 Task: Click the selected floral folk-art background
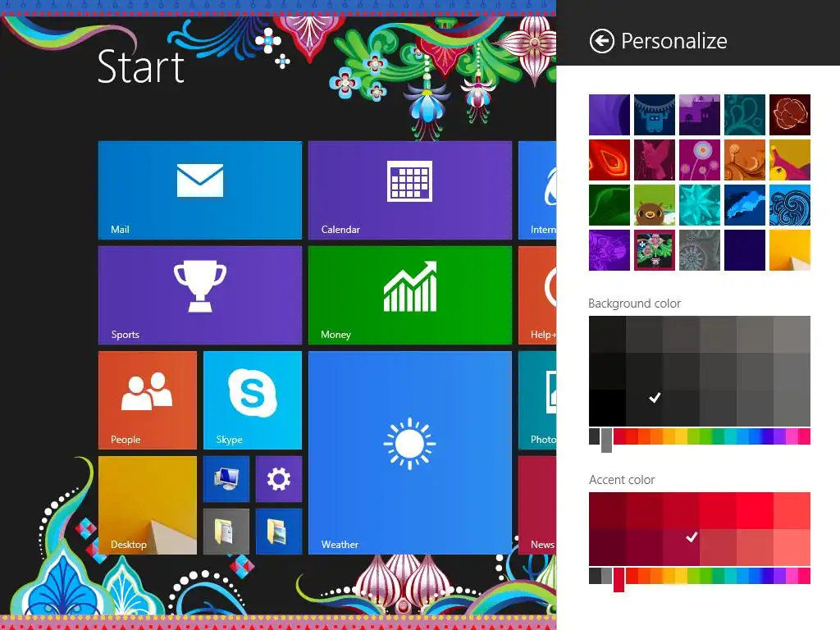click(x=655, y=250)
